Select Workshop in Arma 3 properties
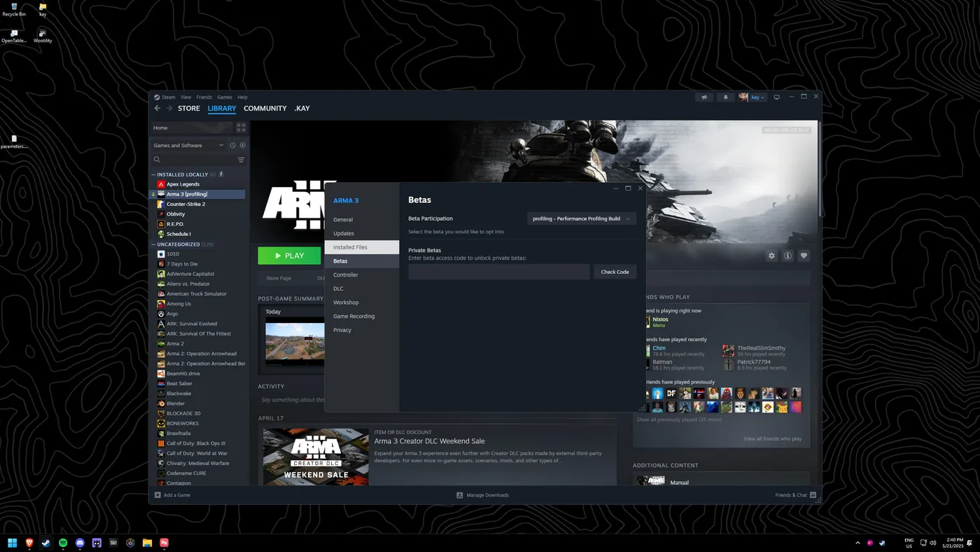The width and height of the screenshot is (980, 552). tap(362, 303)
